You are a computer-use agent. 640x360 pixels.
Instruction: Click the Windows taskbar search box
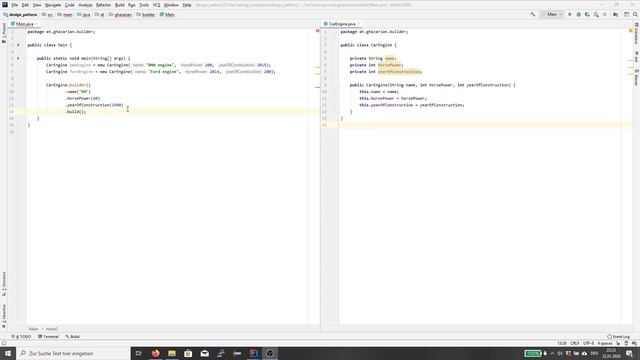pyautogui.click(x=73, y=353)
